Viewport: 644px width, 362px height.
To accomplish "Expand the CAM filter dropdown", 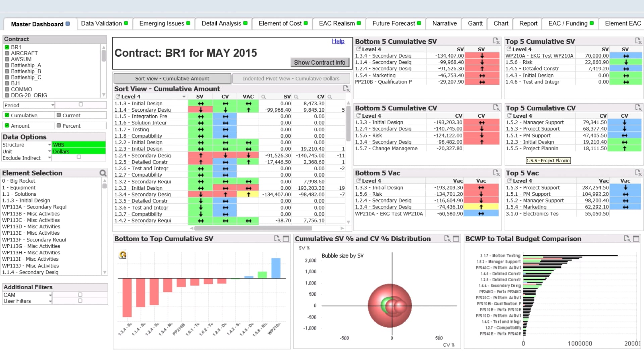I will point(50,295).
